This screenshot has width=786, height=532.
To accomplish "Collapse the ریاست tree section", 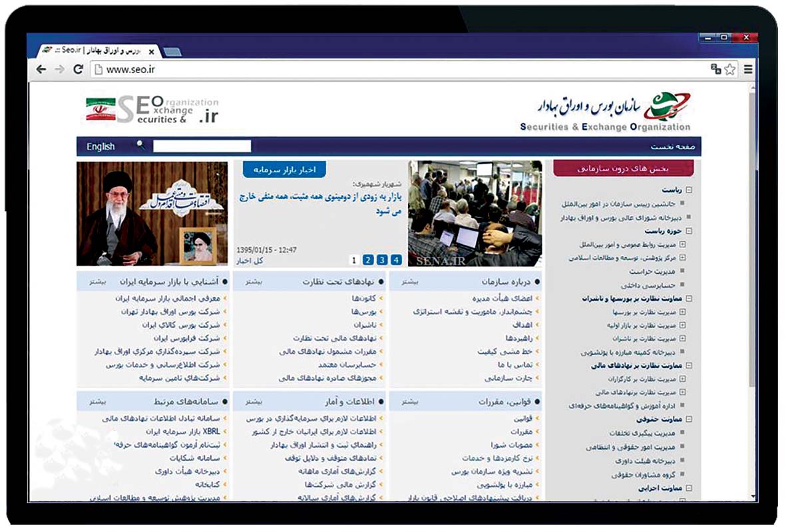I will [689, 190].
